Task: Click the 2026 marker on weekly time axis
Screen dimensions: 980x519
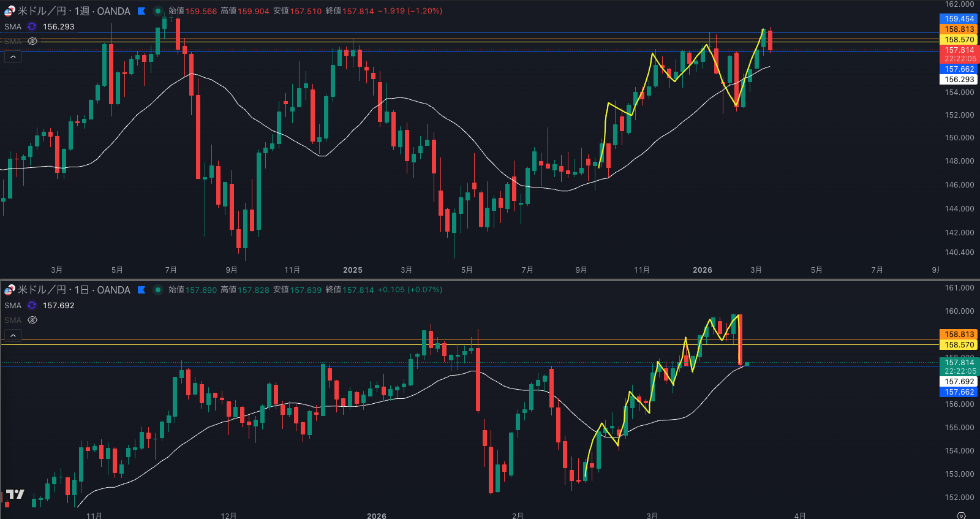Action: [702, 270]
